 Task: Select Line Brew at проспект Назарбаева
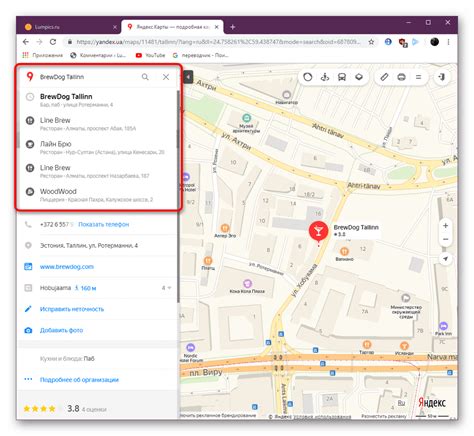[98, 171]
